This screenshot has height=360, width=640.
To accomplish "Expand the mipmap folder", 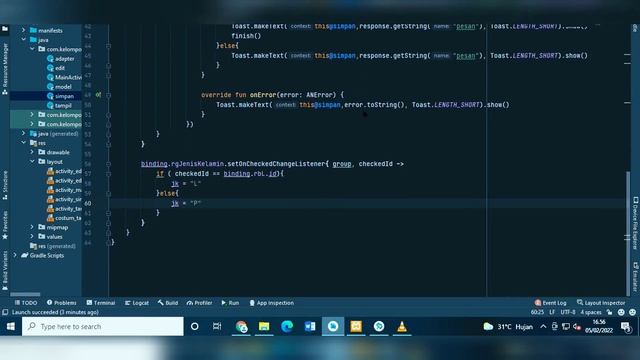I will 32,227.
